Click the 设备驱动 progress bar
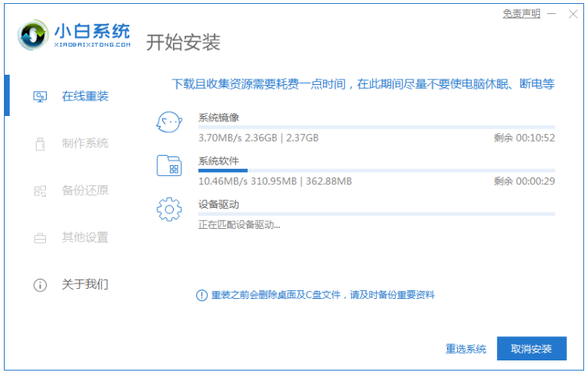The height and width of the screenshot is (376, 588). click(376, 213)
